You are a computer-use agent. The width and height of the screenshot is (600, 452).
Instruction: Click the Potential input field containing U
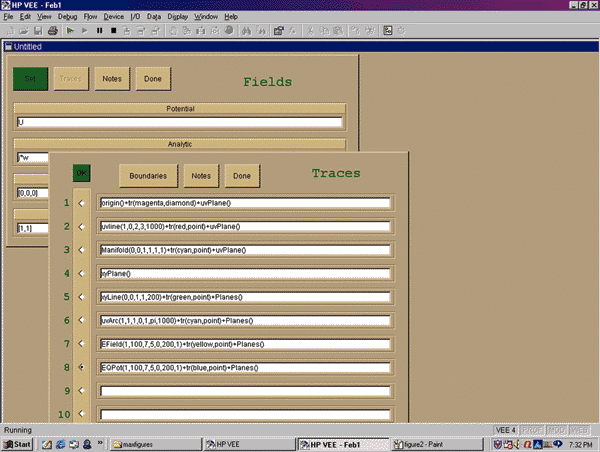[180, 122]
